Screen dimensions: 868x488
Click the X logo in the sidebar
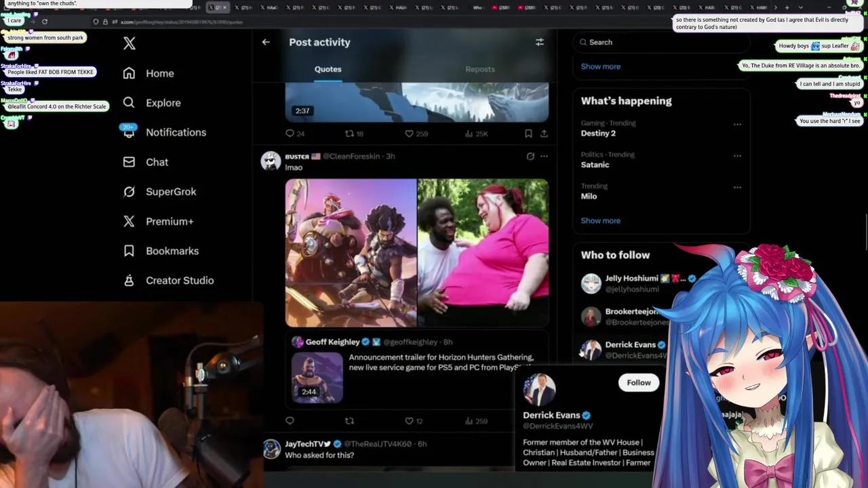click(130, 43)
